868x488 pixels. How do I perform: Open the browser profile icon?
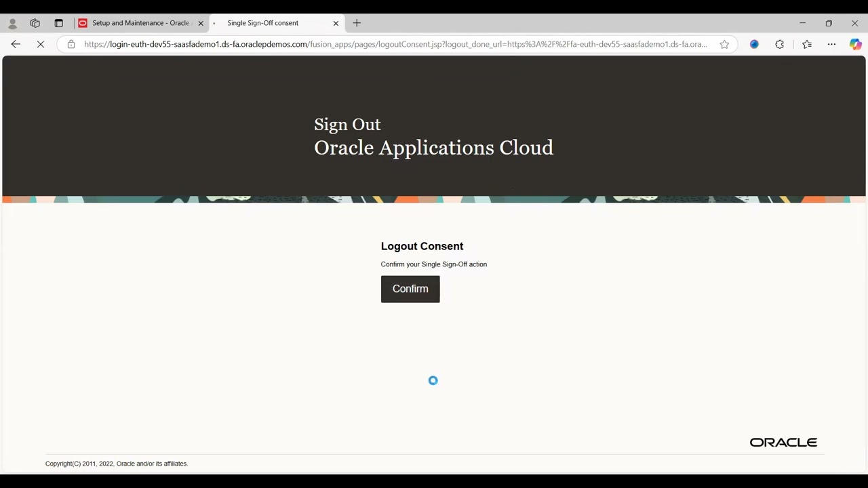click(x=12, y=24)
